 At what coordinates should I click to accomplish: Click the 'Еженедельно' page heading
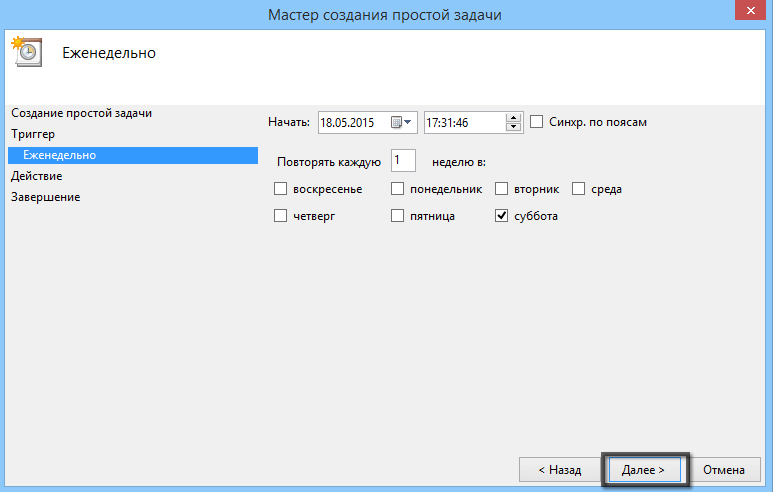click(109, 53)
